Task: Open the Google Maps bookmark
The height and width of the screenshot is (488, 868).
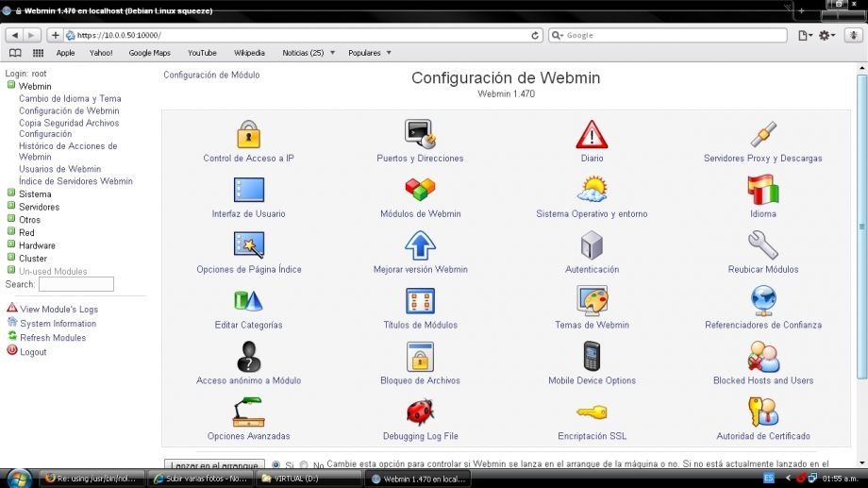Action: click(x=149, y=53)
